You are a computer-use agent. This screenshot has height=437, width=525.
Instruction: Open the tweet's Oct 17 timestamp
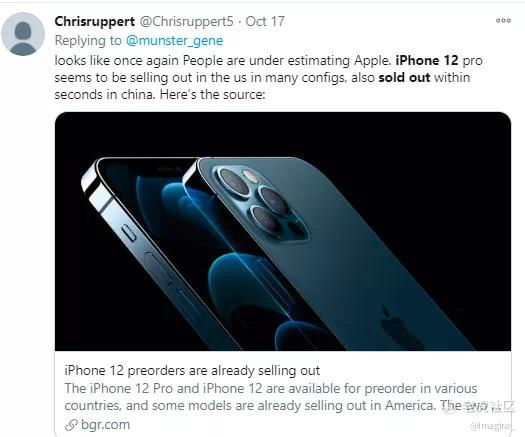point(265,21)
